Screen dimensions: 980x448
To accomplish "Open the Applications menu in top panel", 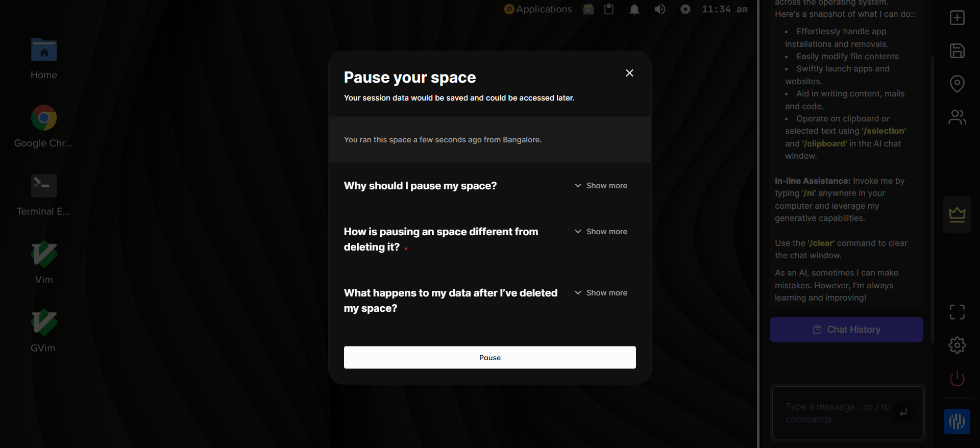I will click(x=538, y=9).
